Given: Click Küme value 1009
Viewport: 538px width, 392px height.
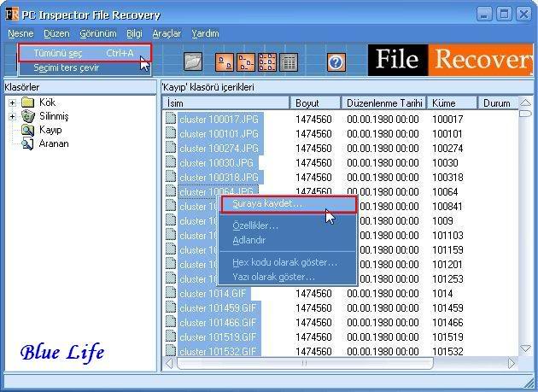Looking at the screenshot, I should (442, 220).
